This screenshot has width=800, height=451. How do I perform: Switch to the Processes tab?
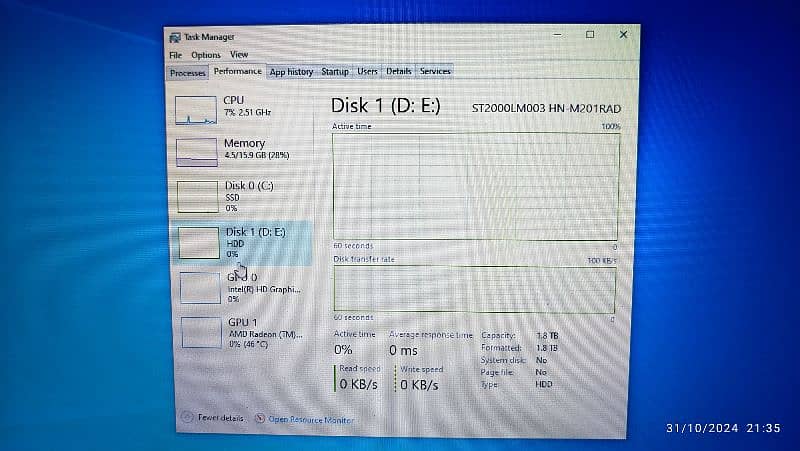(188, 72)
